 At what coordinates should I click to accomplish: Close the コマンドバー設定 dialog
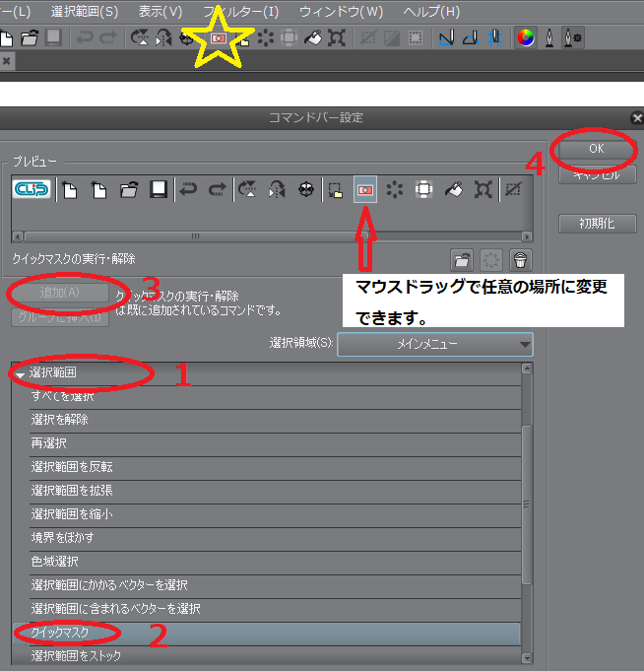coord(637,117)
